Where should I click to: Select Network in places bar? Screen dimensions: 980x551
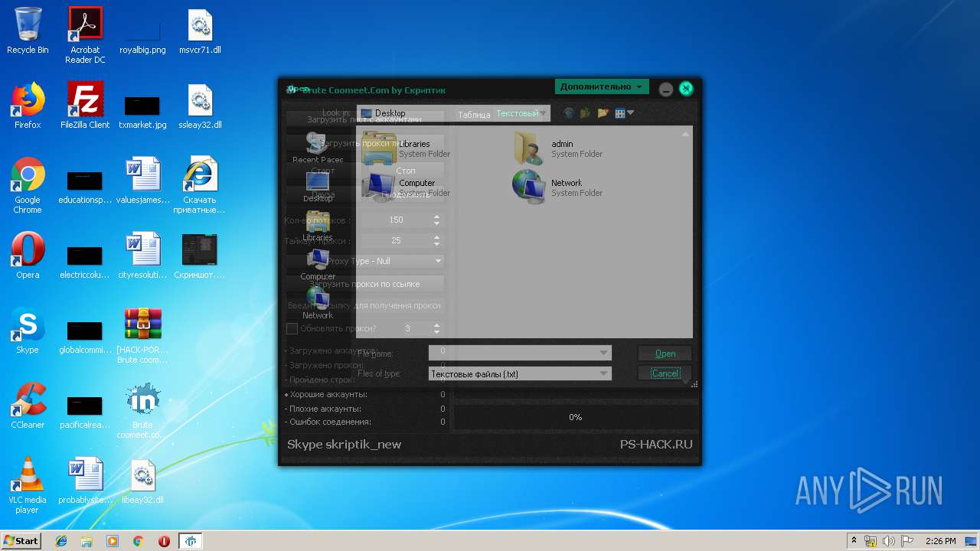coord(318,304)
